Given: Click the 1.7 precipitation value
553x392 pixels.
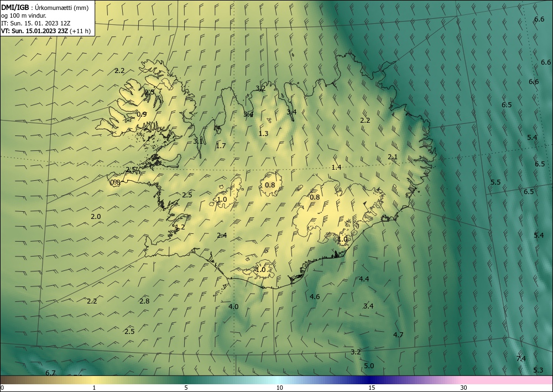Looking at the screenshot, I should pyautogui.click(x=221, y=146).
